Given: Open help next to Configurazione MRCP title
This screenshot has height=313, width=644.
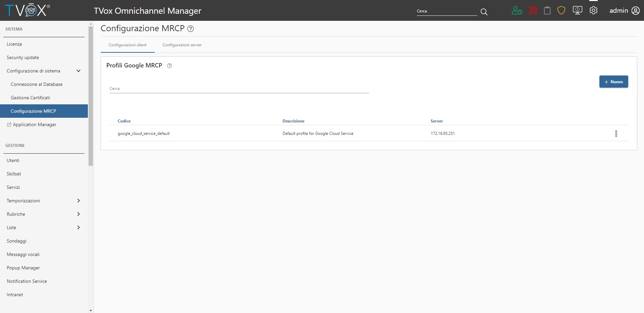Looking at the screenshot, I should pos(191,29).
